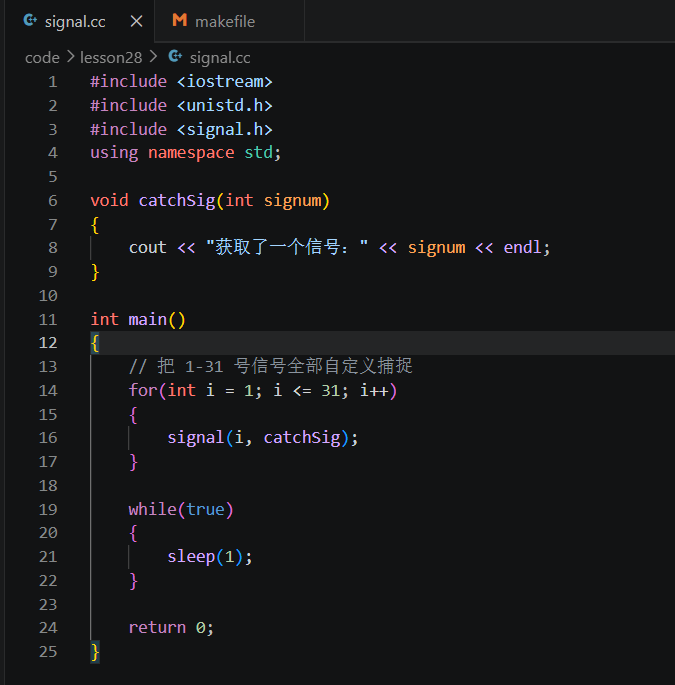The image size is (675, 685).
Task: Click the M icon on makefile tab
Action: pos(180,20)
